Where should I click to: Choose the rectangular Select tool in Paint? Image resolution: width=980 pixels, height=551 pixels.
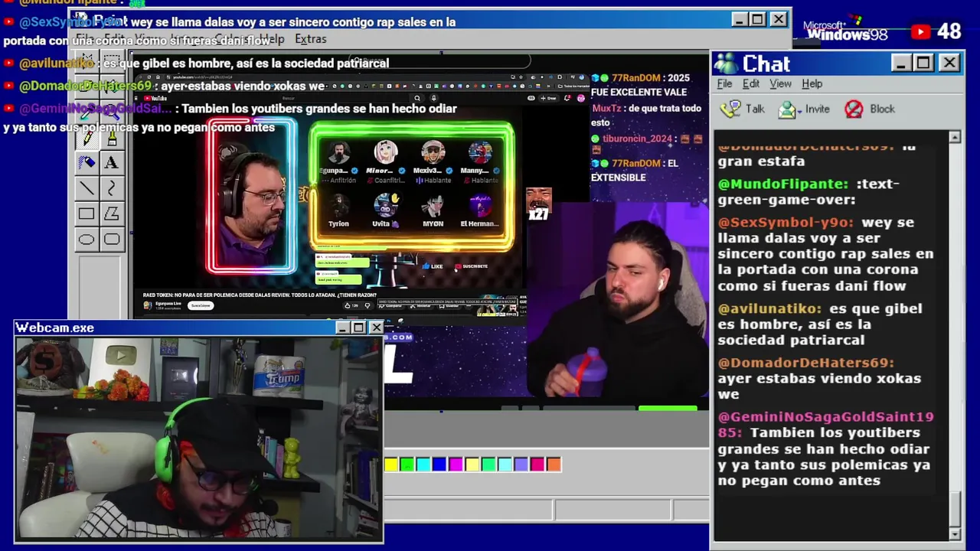tap(112, 60)
